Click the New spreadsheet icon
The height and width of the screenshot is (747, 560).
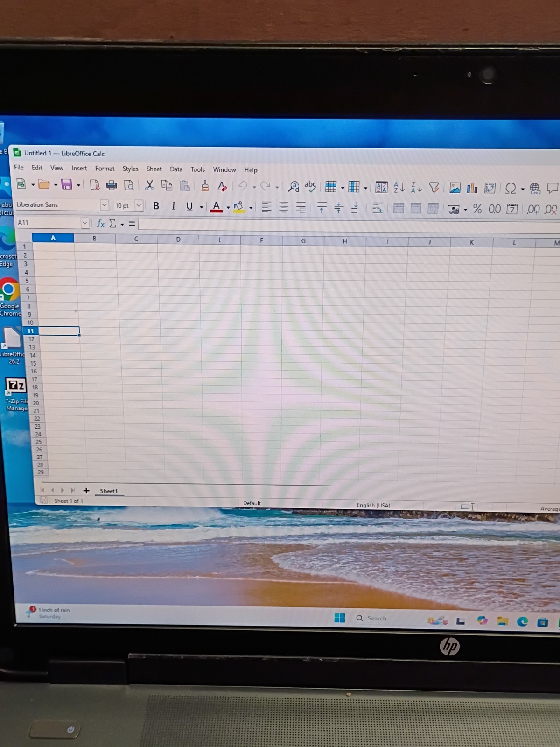(x=21, y=184)
